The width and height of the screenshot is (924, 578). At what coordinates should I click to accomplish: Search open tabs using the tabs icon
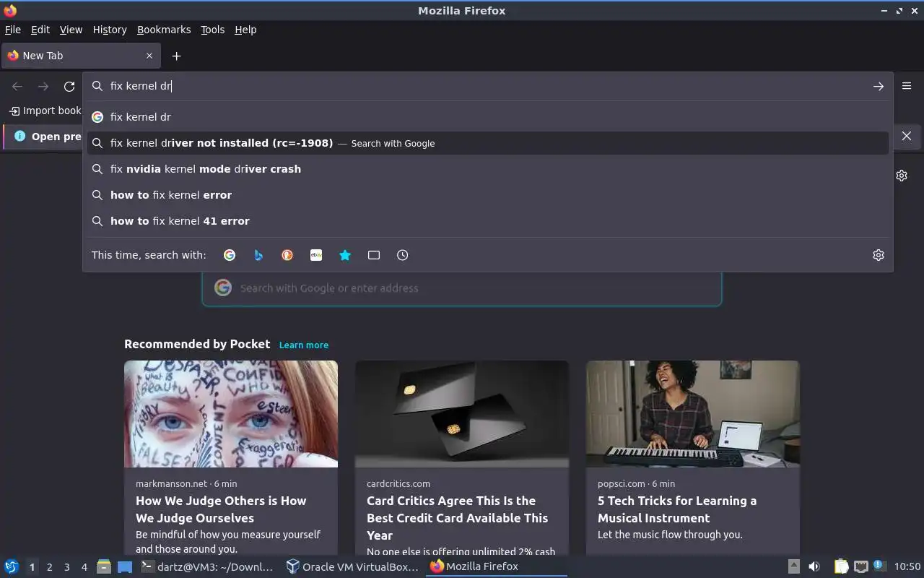pos(374,255)
